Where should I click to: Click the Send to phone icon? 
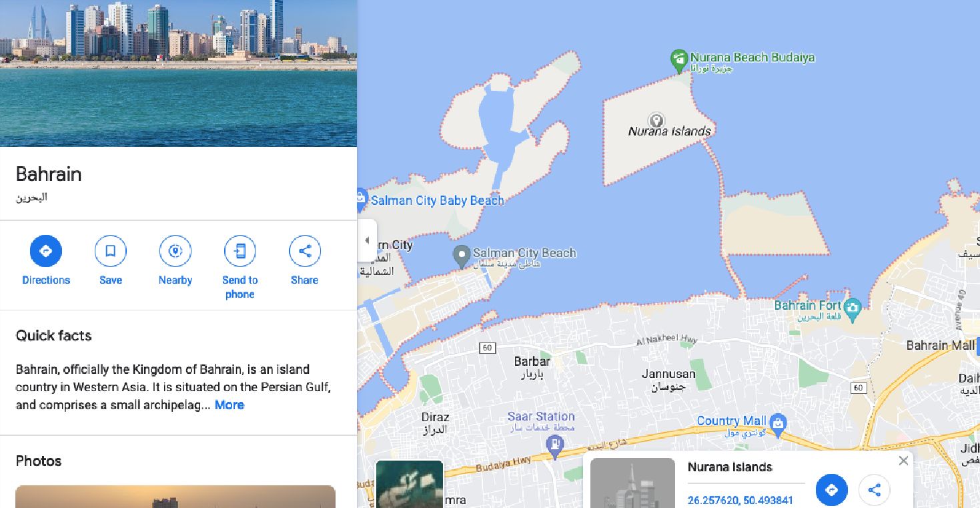point(240,251)
